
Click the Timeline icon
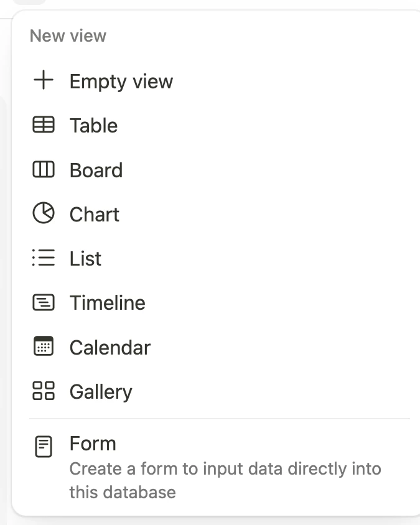pyautogui.click(x=44, y=302)
